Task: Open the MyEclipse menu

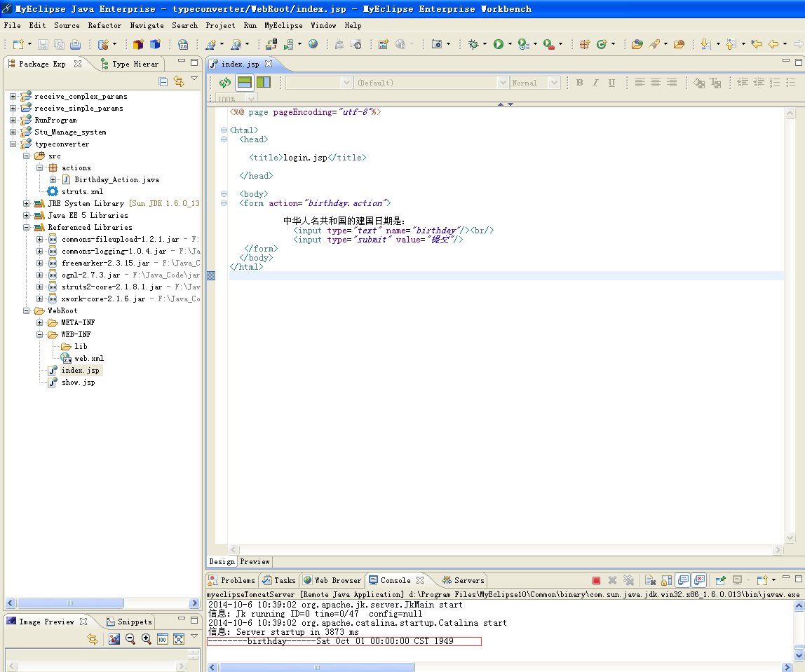Action: 283,25
